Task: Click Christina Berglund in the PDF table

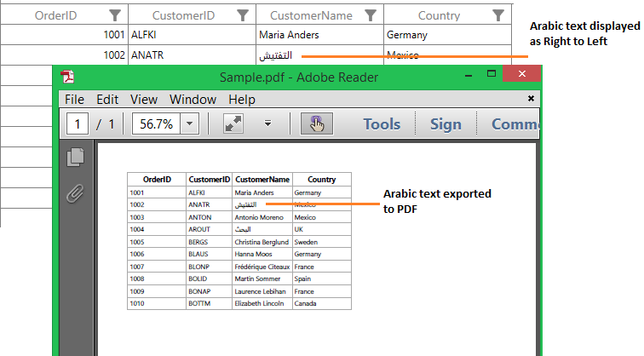Action: 262,242
